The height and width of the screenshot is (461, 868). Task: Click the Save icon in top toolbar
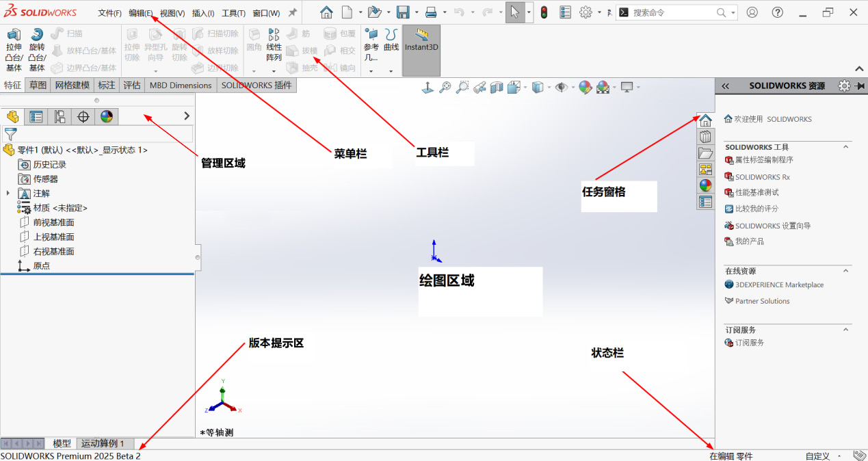coord(403,12)
